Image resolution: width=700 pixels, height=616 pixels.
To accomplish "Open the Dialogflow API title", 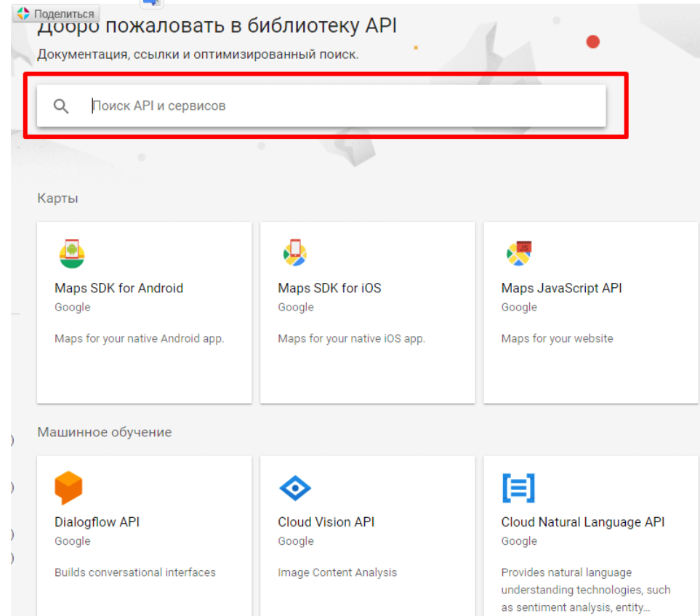I will click(x=97, y=521).
